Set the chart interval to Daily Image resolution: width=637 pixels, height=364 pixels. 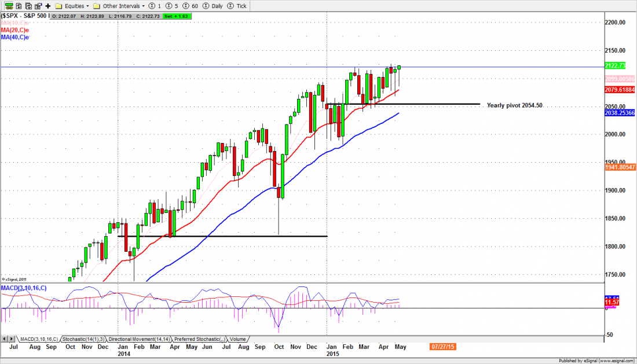coord(213,5)
